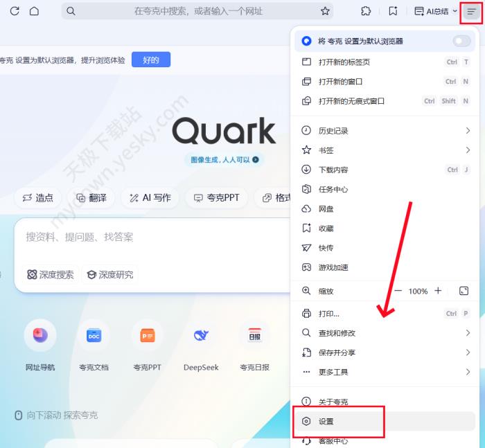
Task: Go to the home page icon
Action: pos(34,11)
